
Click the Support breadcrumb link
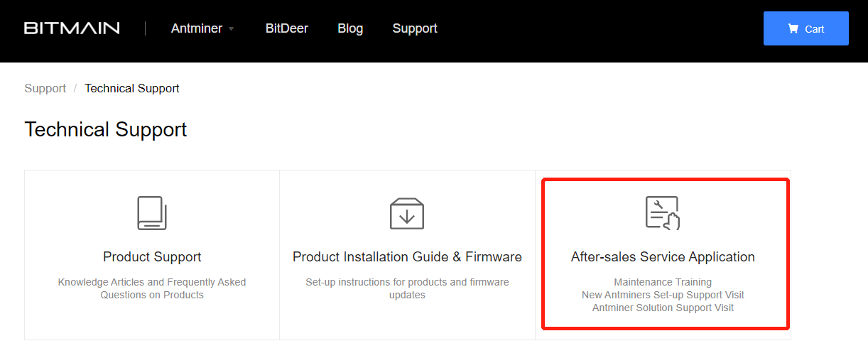pos(45,88)
